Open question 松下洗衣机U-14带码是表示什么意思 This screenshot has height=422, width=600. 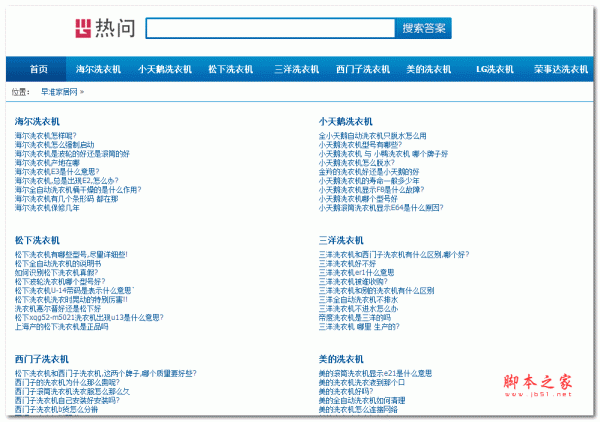point(73,290)
